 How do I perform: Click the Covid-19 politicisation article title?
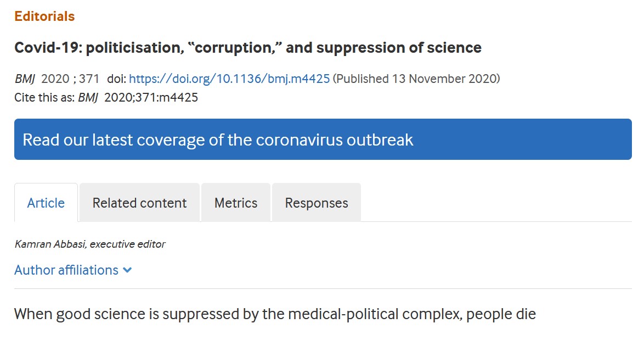(x=248, y=48)
